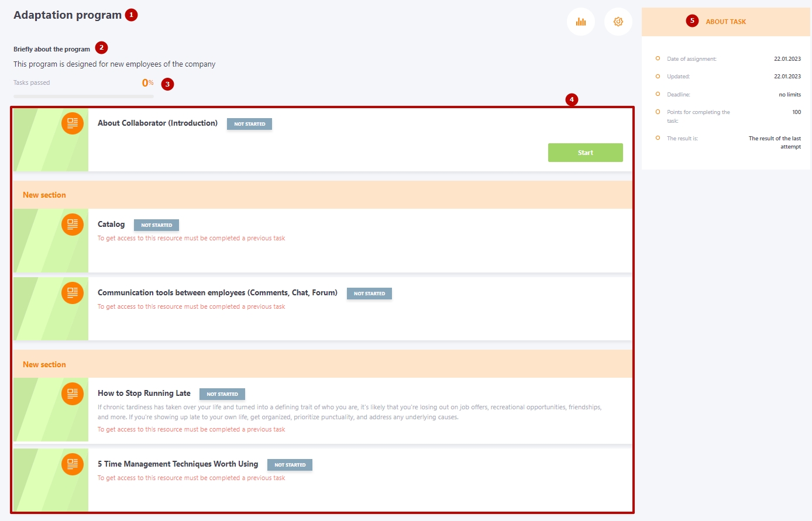This screenshot has height=521, width=812.
Task: Click the Date of assignment value 22.01.2023
Action: [787, 59]
